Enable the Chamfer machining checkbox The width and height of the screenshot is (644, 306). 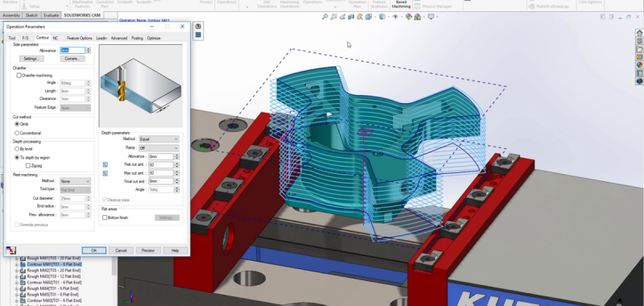tap(19, 76)
